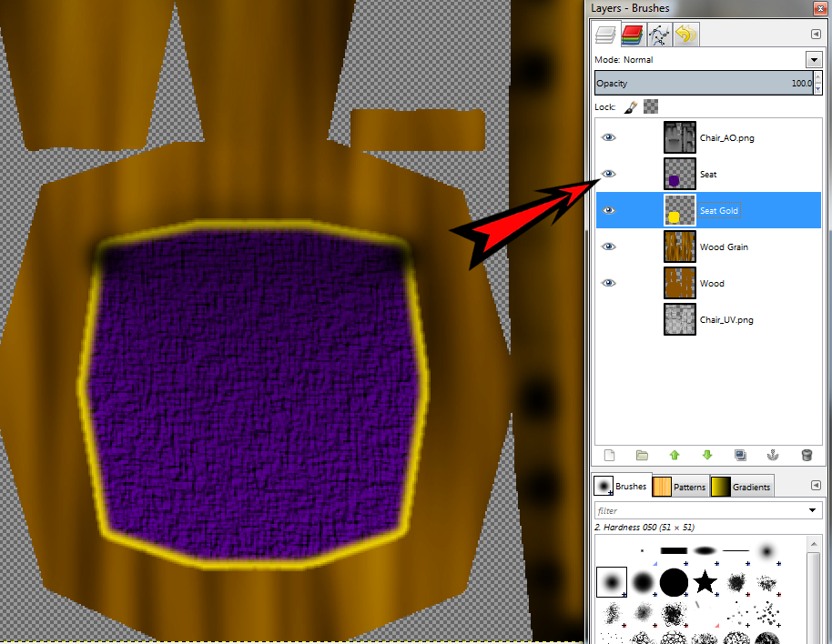This screenshot has width=832, height=644.
Task: Show the Chair_UV.png layer
Action: tap(609, 319)
